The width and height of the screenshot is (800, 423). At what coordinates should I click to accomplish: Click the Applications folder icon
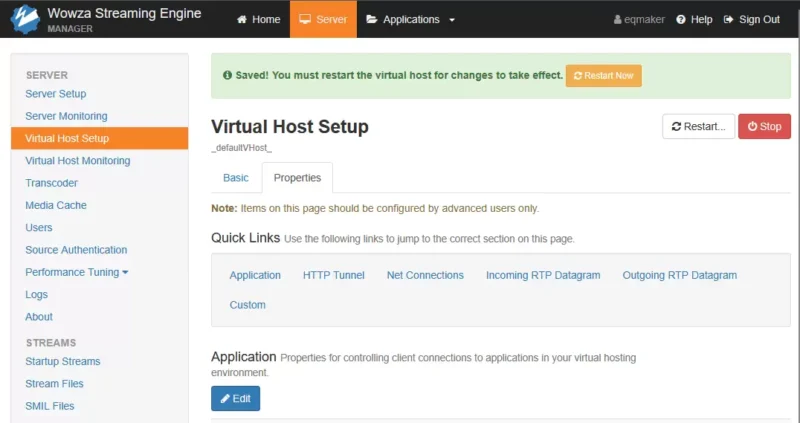[372, 19]
